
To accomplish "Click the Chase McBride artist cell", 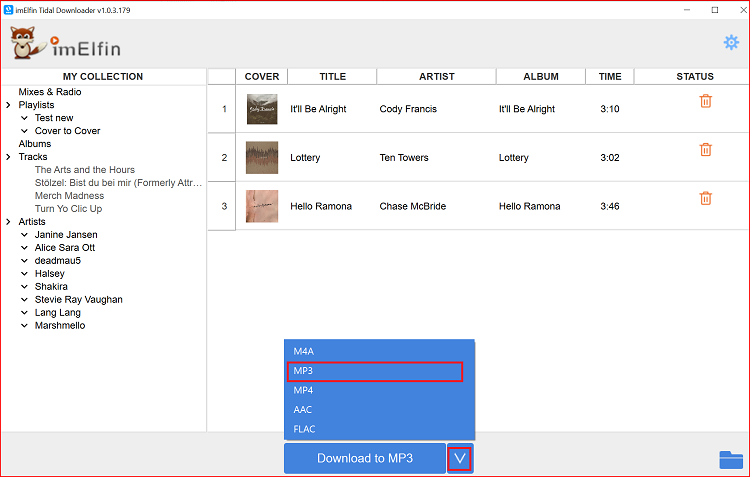I will pyautogui.click(x=412, y=206).
